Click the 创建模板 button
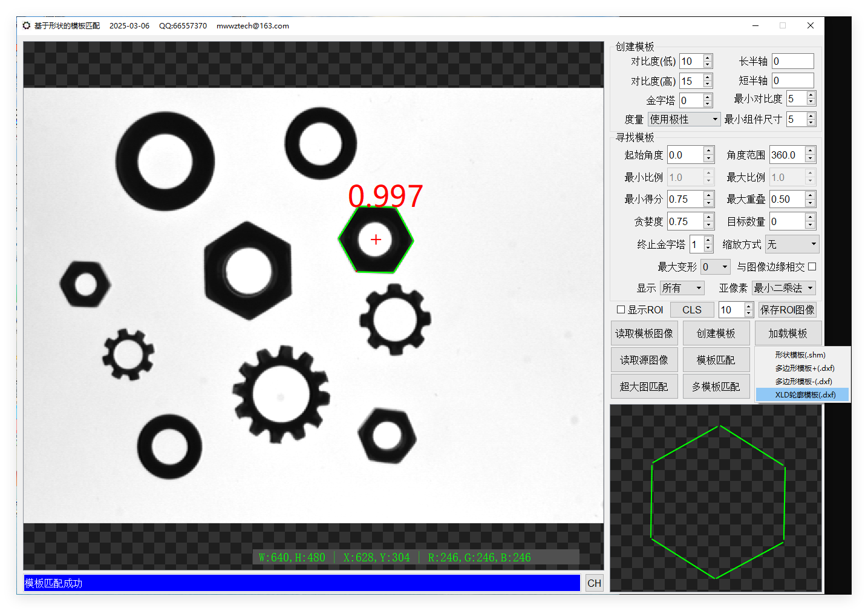Image resolution: width=868 pixels, height=611 pixels. [x=716, y=333]
